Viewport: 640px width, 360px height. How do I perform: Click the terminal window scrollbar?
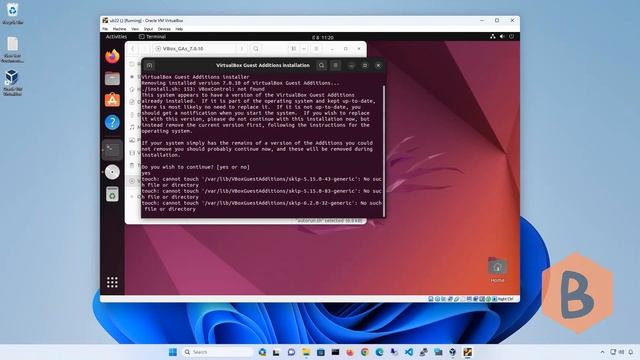384,151
